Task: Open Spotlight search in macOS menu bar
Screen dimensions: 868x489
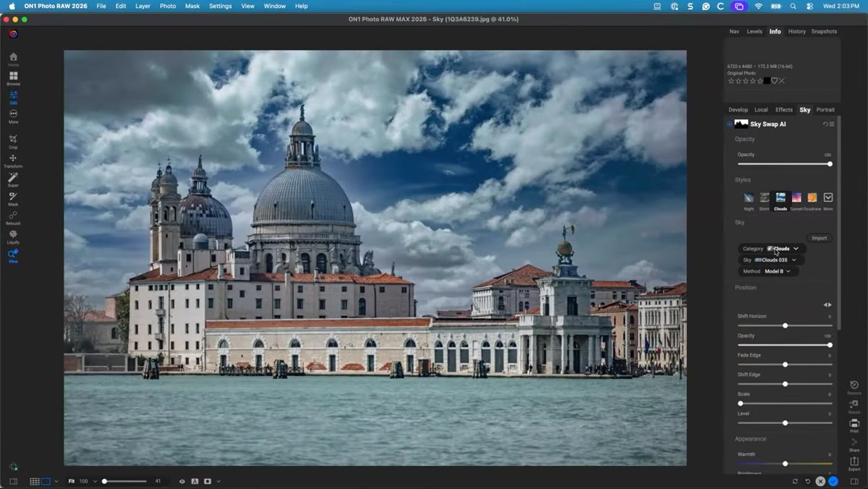Action: click(793, 6)
